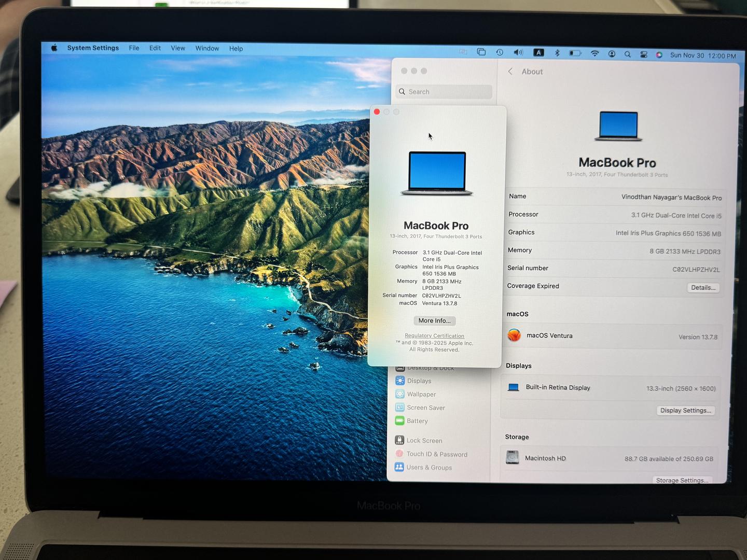This screenshot has width=747, height=560.
Task: Click the 13.3-inch (2560 × 1600) text
Action: point(681,388)
